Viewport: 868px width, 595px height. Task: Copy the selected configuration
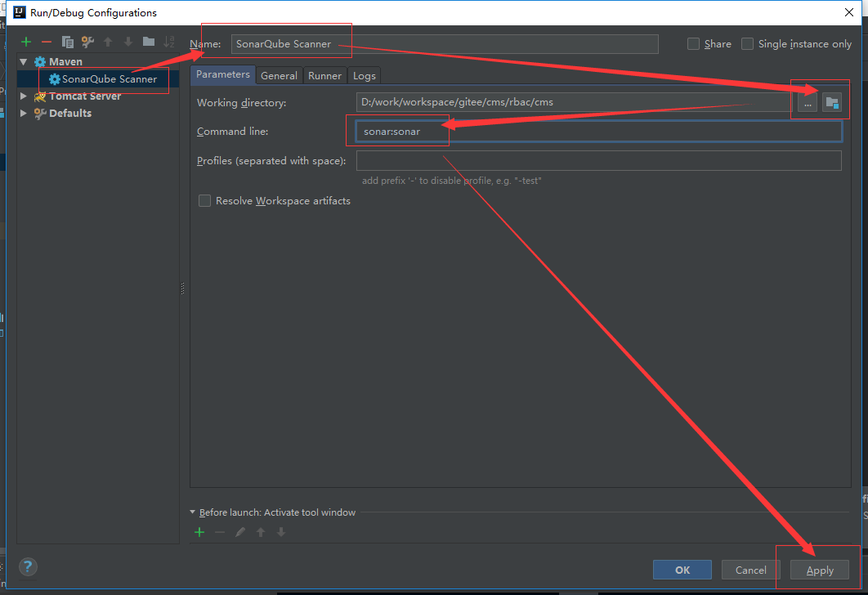click(68, 42)
